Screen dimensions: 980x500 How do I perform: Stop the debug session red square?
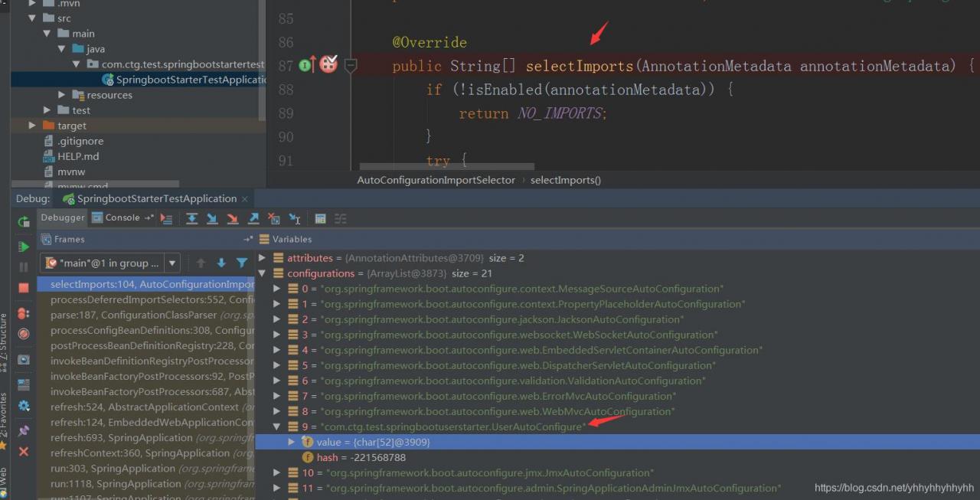click(24, 288)
